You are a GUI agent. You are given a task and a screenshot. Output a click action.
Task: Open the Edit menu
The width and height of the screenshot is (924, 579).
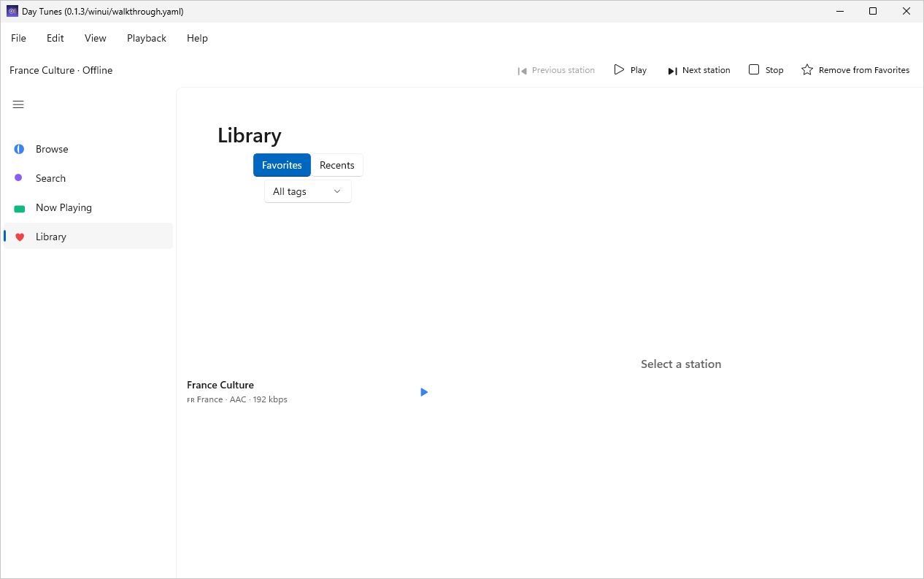click(x=55, y=38)
